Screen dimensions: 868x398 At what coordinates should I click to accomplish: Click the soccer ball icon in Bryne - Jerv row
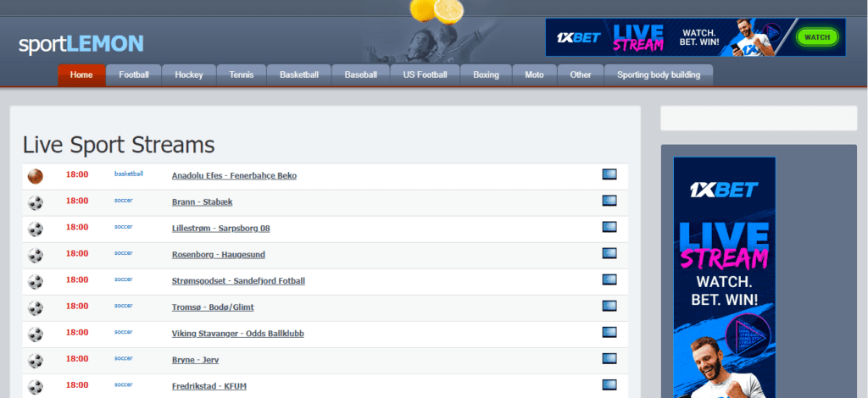36,361
